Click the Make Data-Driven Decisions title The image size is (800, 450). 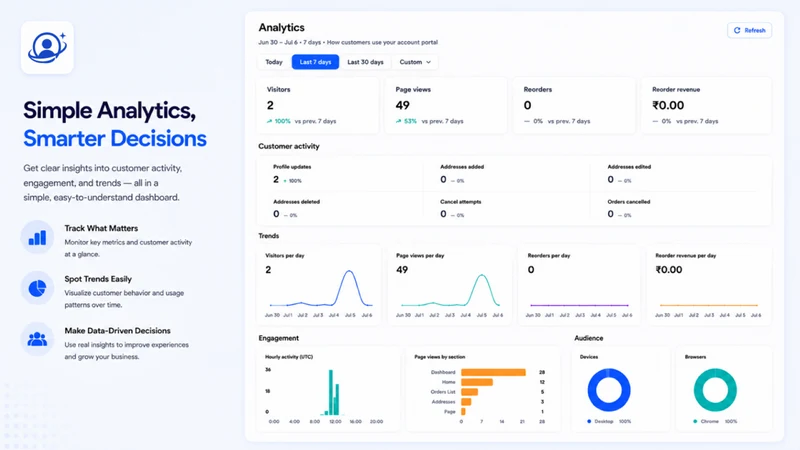click(117, 331)
